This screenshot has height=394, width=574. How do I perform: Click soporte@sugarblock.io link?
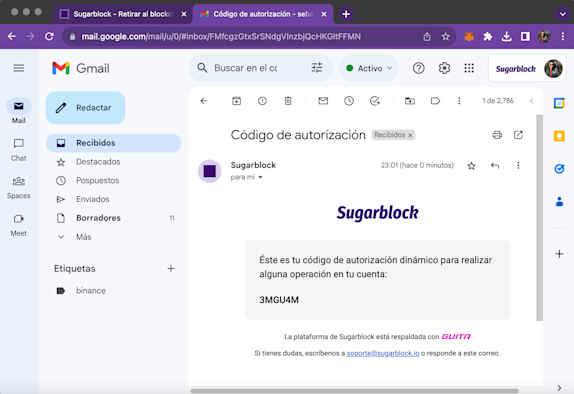tap(383, 353)
